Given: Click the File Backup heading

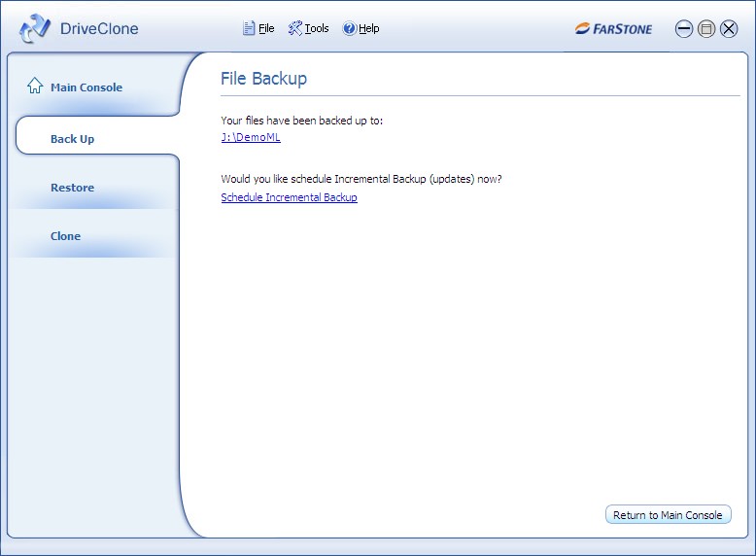Looking at the screenshot, I should [263, 79].
